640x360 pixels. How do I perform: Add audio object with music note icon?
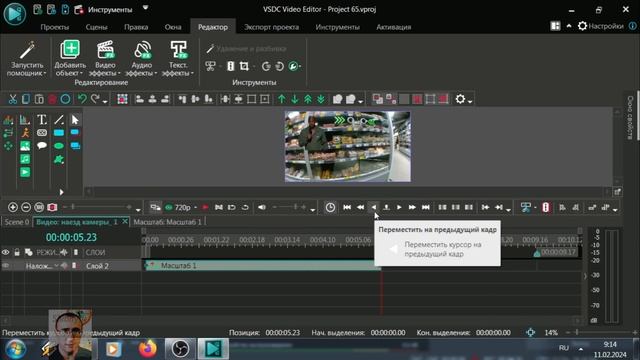click(x=25, y=159)
